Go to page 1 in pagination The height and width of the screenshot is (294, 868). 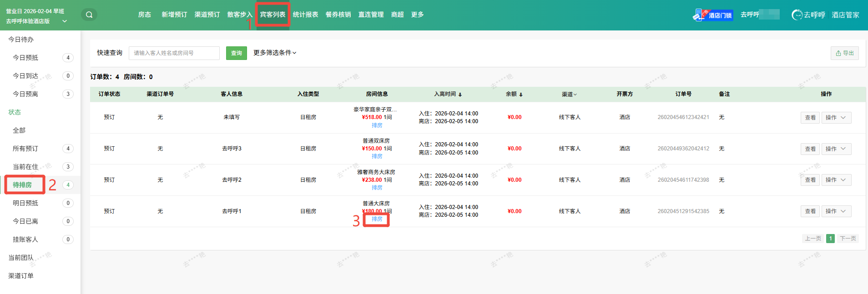pyautogui.click(x=830, y=239)
